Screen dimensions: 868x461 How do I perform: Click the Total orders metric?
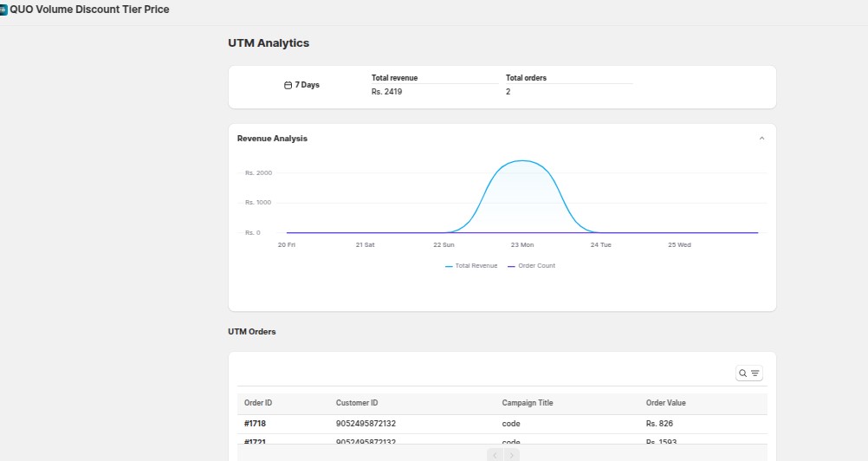point(526,78)
